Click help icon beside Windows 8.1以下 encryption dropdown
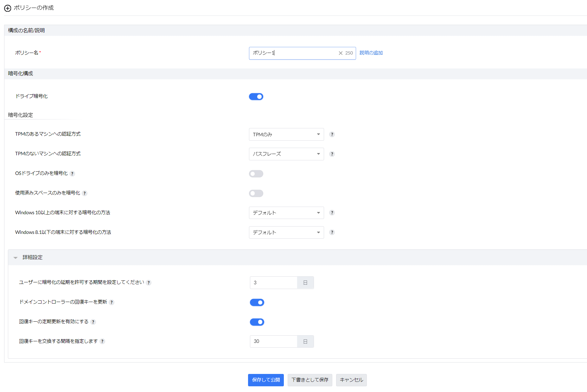587x392 pixels. (332, 232)
